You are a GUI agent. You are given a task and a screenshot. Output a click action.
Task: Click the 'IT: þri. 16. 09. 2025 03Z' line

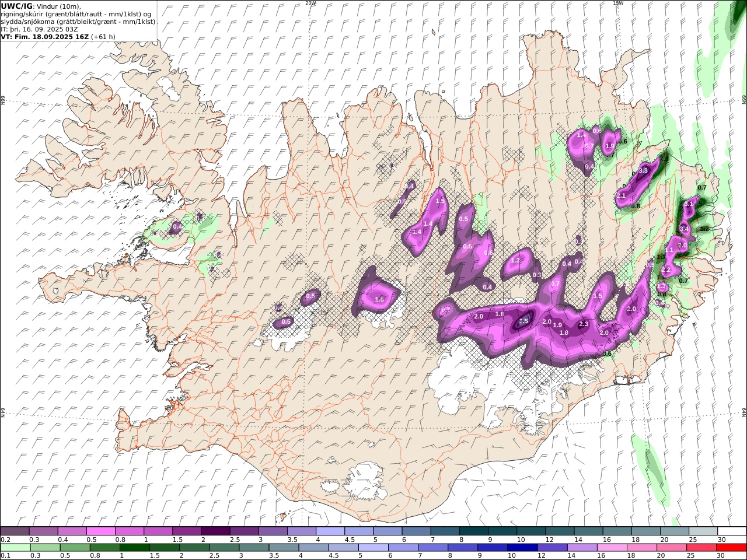[39, 29]
